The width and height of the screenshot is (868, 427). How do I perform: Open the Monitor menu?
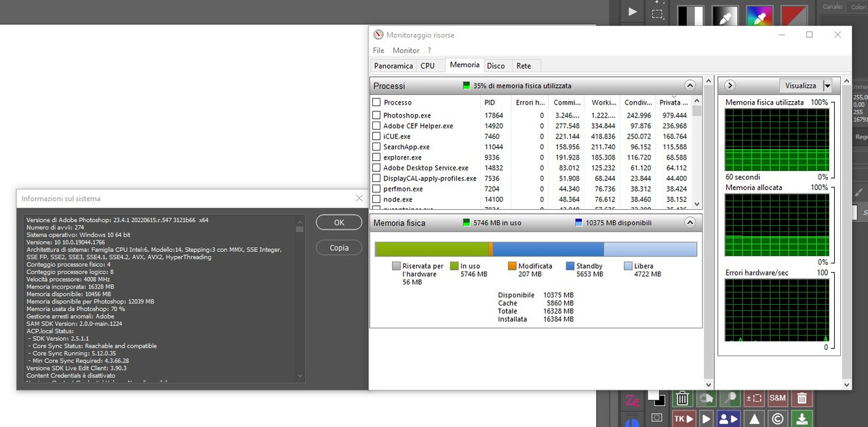point(406,50)
